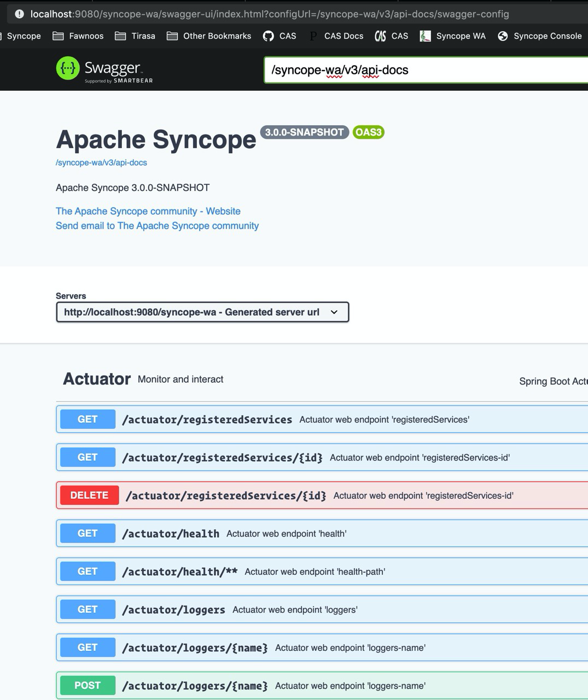588x700 pixels.
Task: Open the CAS bookmark with CAS logo
Action: (x=392, y=36)
